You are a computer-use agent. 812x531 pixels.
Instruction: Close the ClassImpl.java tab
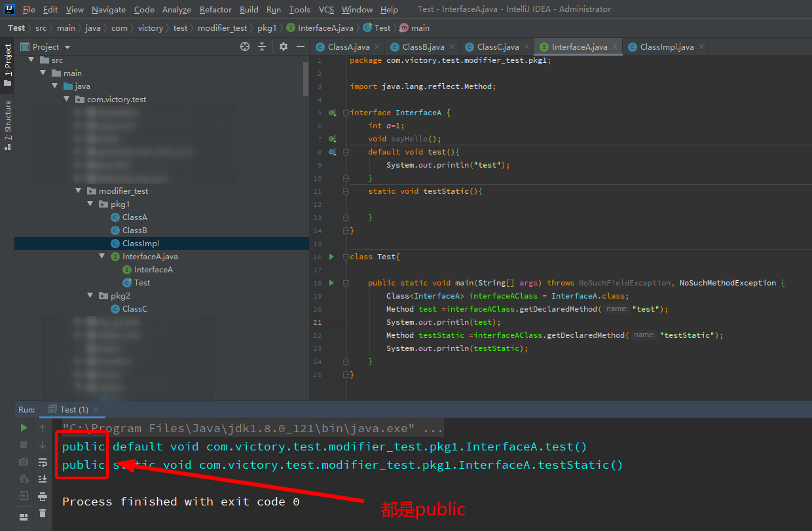(701, 46)
